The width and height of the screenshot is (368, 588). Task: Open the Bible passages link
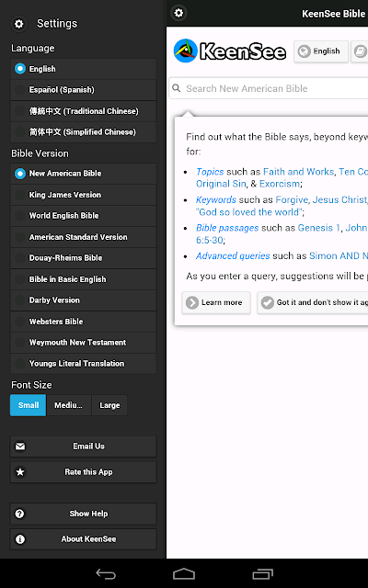pyautogui.click(x=227, y=228)
